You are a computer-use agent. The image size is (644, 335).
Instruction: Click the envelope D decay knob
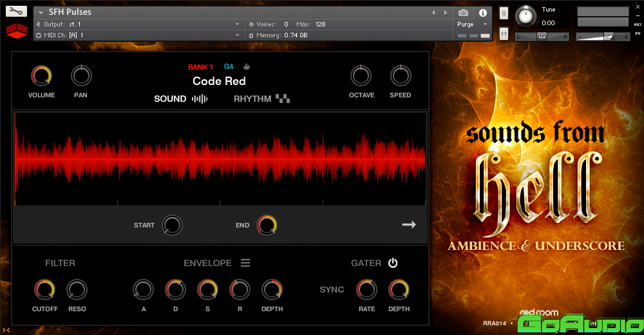[175, 289]
